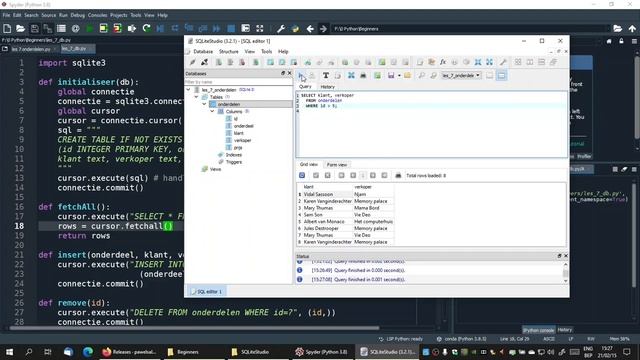
Task: Select the Views node in tree
Action: pos(215,169)
